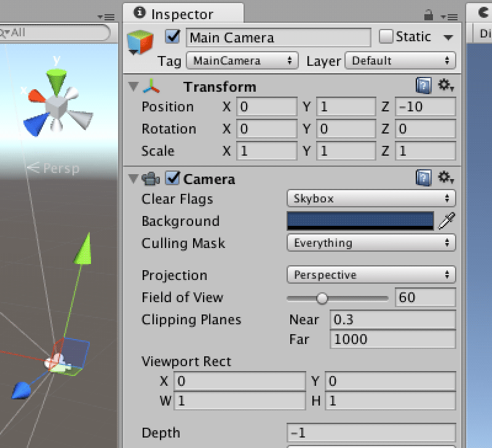Open the Static flags dropdown arrow

coord(448,38)
